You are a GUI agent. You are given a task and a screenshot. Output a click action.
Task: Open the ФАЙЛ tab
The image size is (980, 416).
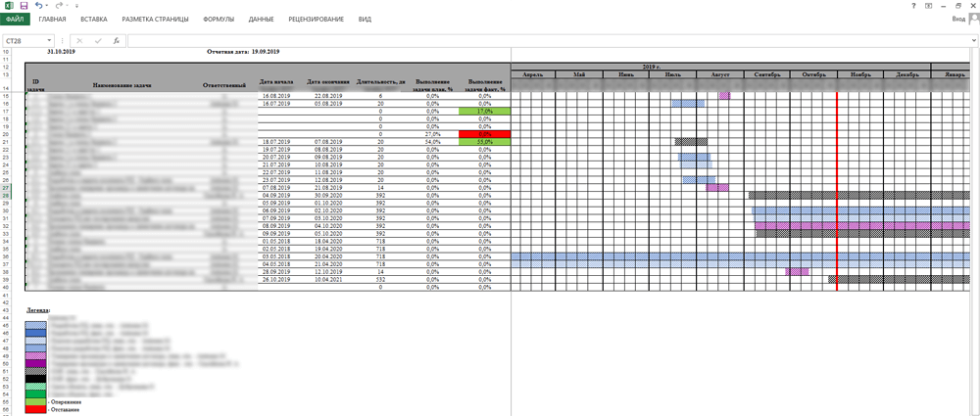[x=15, y=20]
